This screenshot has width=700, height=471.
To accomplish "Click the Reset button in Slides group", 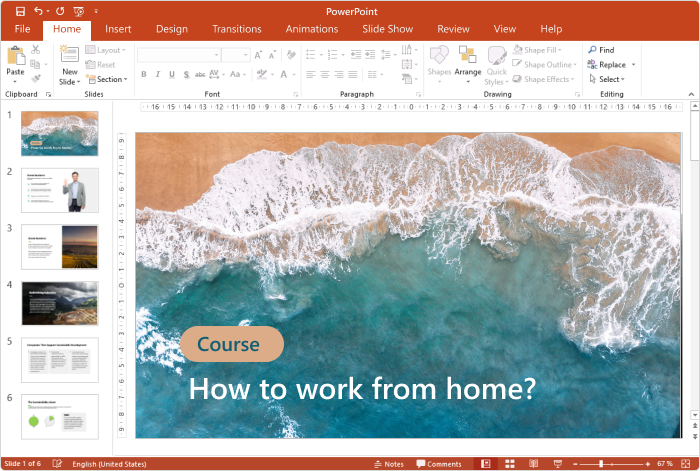I will (x=100, y=65).
